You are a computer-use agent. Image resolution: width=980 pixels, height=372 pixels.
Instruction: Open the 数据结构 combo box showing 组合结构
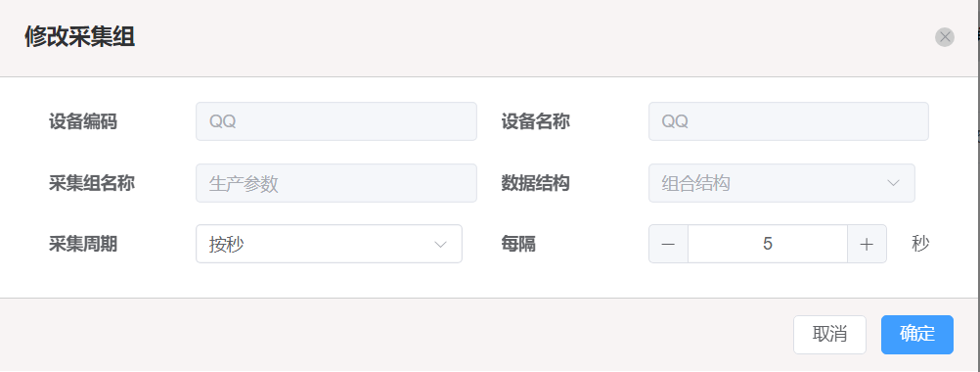pos(781,183)
